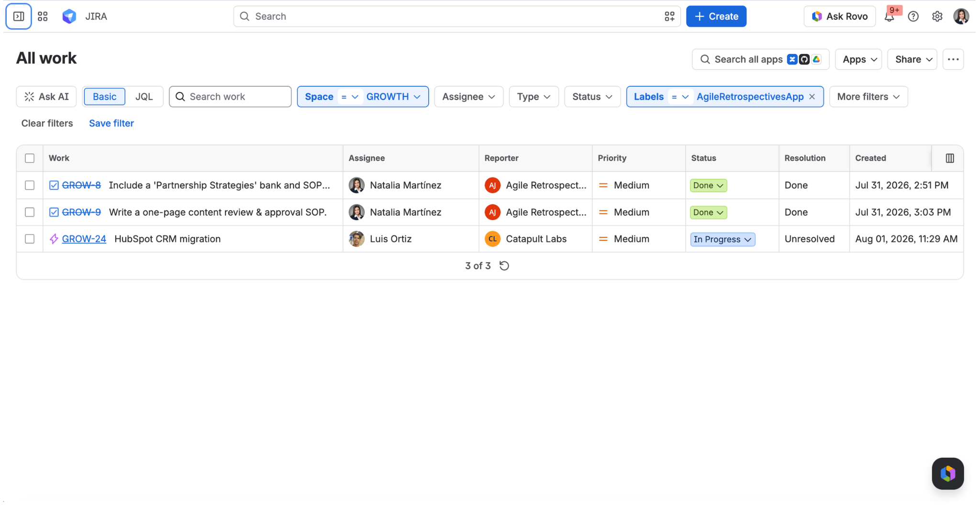Click the task type icon for GROW-8
The image size is (980, 509).
pos(54,185)
